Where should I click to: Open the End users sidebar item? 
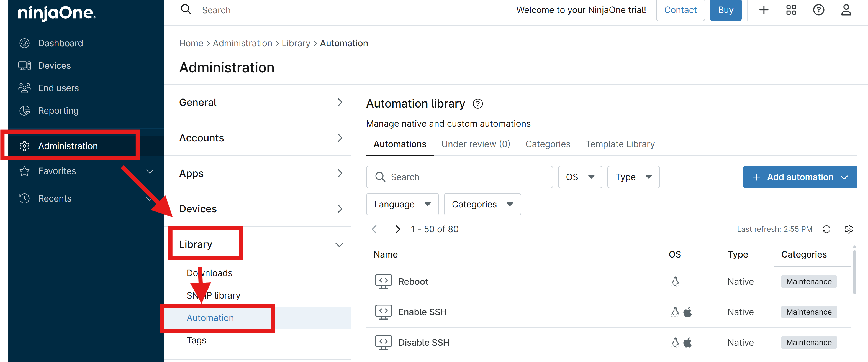point(59,88)
